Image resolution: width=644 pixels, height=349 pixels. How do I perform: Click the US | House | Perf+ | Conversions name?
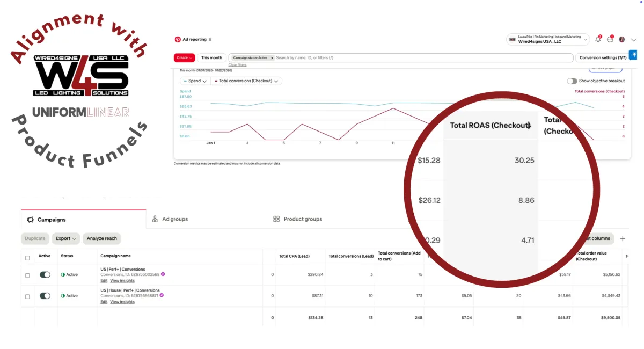[130, 290]
